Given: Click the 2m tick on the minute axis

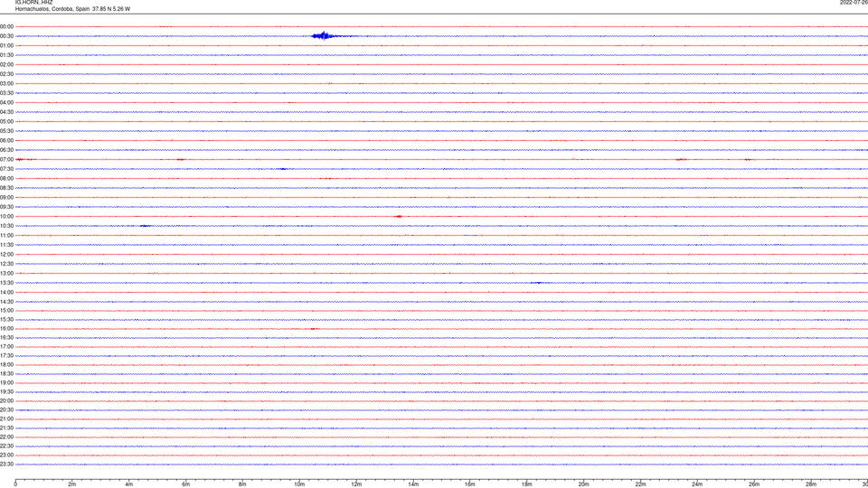Looking at the screenshot, I should click(x=72, y=484).
